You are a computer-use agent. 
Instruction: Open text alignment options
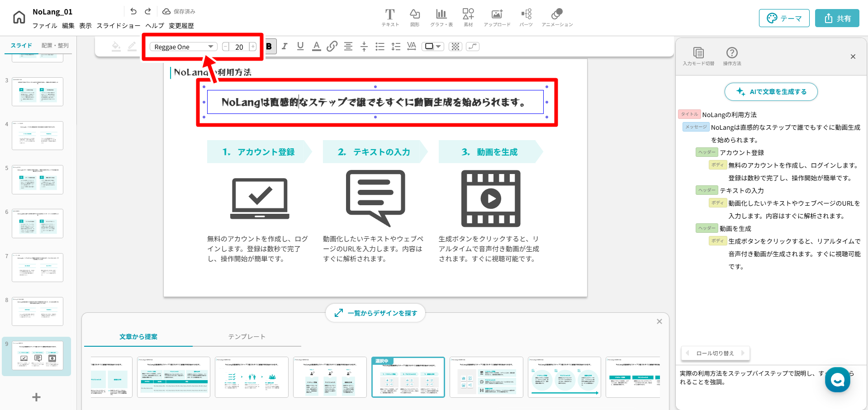[x=348, y=46]
